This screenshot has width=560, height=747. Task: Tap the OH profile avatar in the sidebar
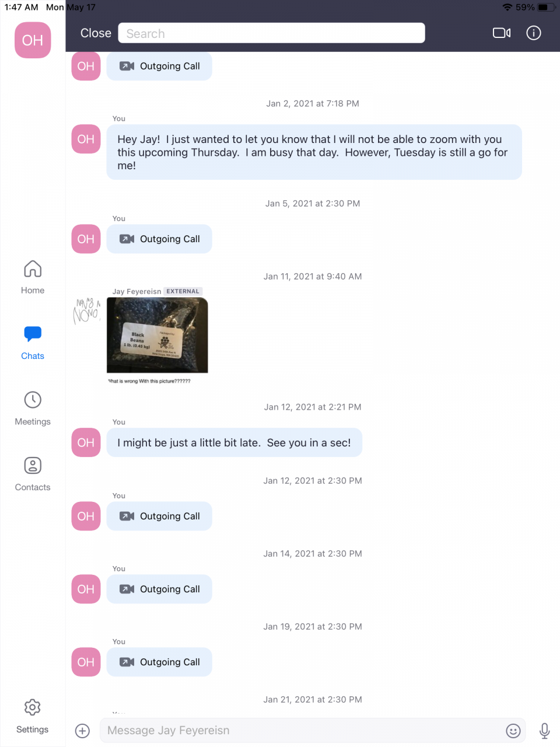point(33,40)
